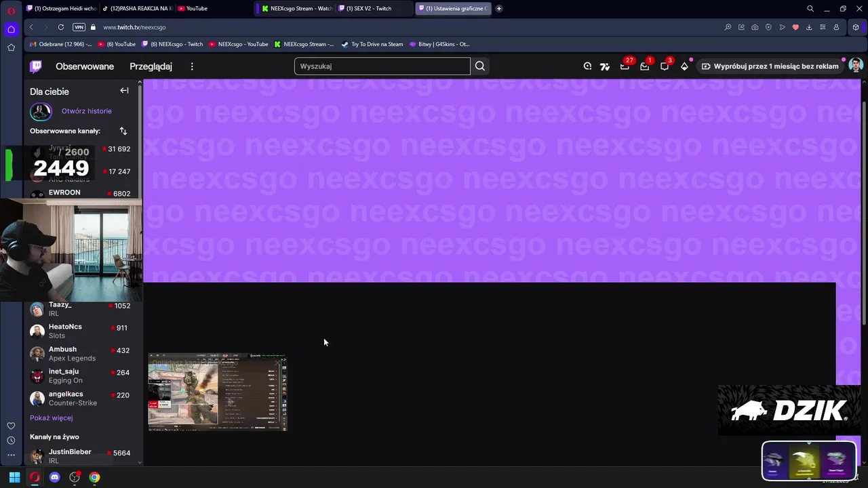
Task: Open Discord from taskbar
Action: [x=55, y=477]
